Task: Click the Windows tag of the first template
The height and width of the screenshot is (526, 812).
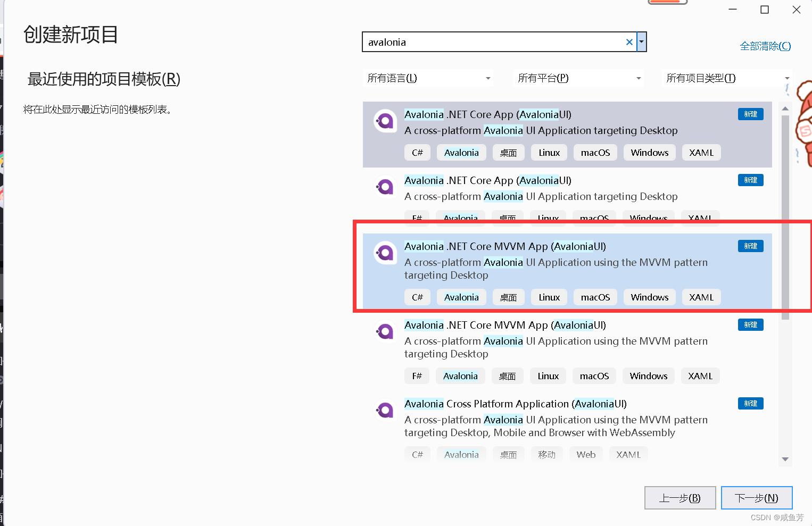Action: pyautogui.click(x=650, y=153)
